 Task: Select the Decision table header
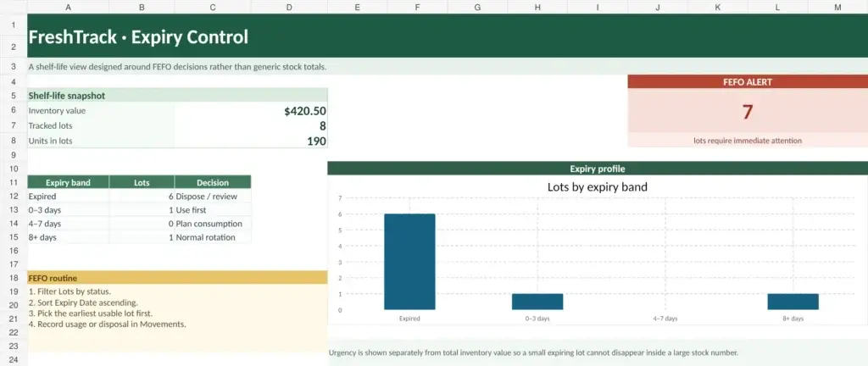(x=213, y=182)
